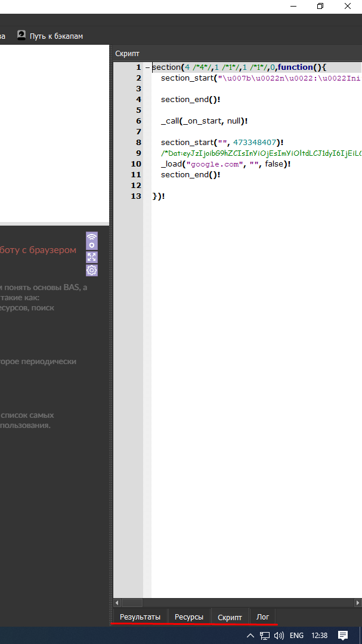Close the application window
362x644 pixels.
348,6
